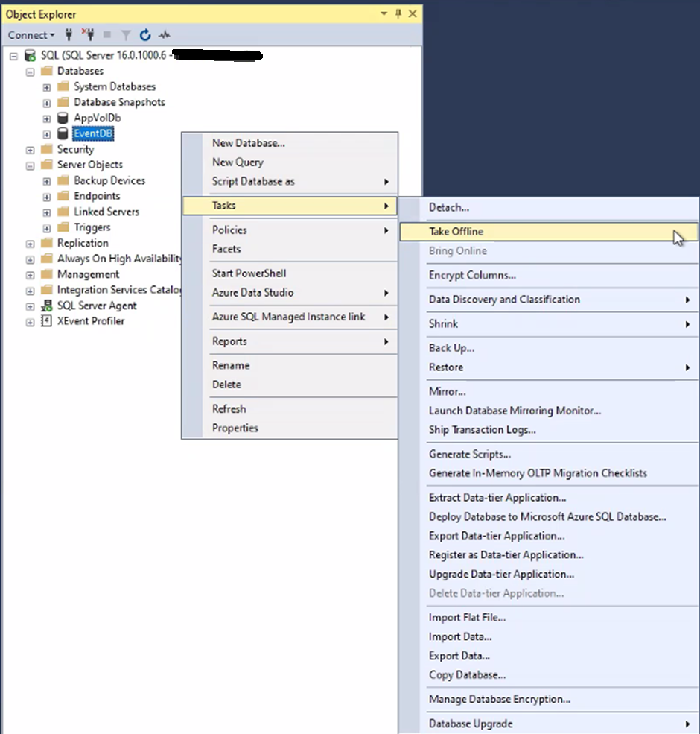Viewport: 700px width, 734px height.
Task: Select Detach... in the Tasks submenu
Action: (448, 208)
